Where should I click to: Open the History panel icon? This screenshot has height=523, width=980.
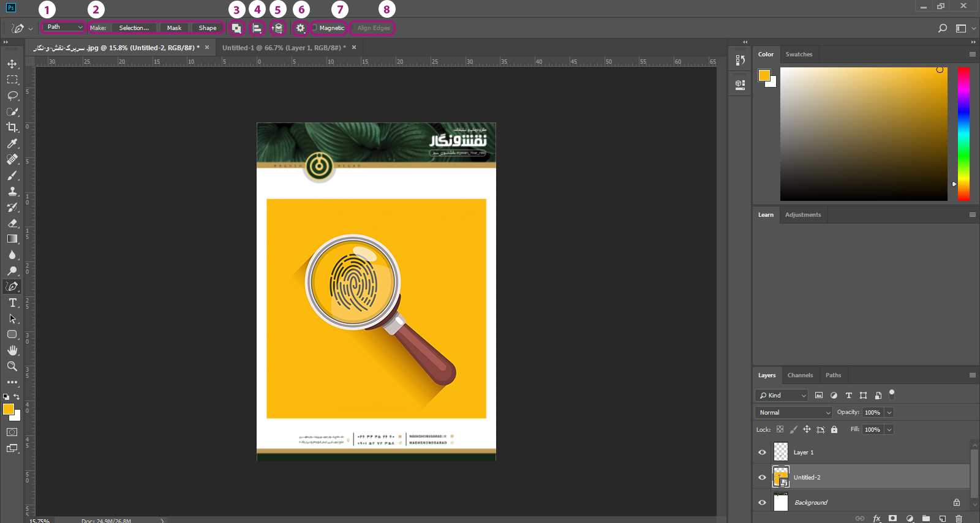point(741,60)
